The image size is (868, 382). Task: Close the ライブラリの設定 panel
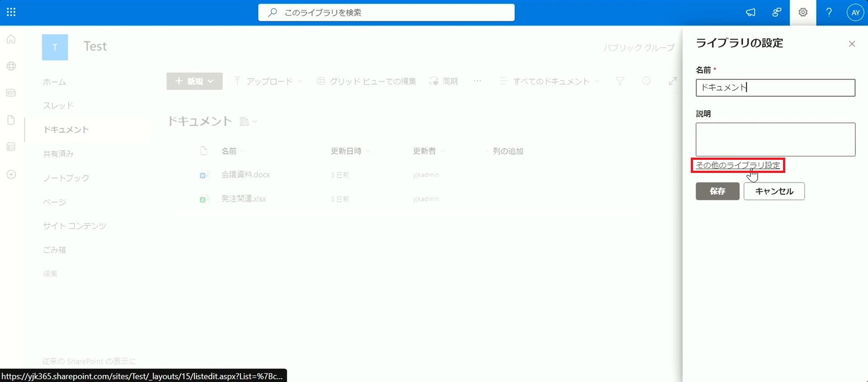tap(852, 44)
